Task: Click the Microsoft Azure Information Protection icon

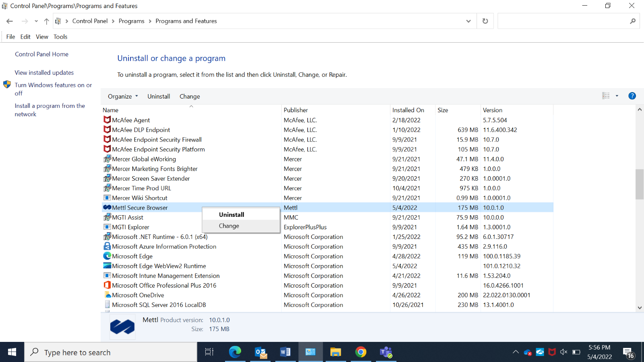Action: [107, 246]
